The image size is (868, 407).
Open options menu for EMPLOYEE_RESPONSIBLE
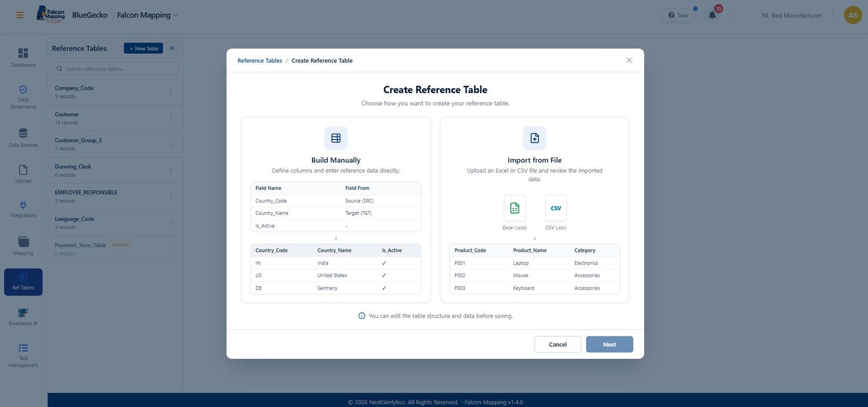point(171,197)
